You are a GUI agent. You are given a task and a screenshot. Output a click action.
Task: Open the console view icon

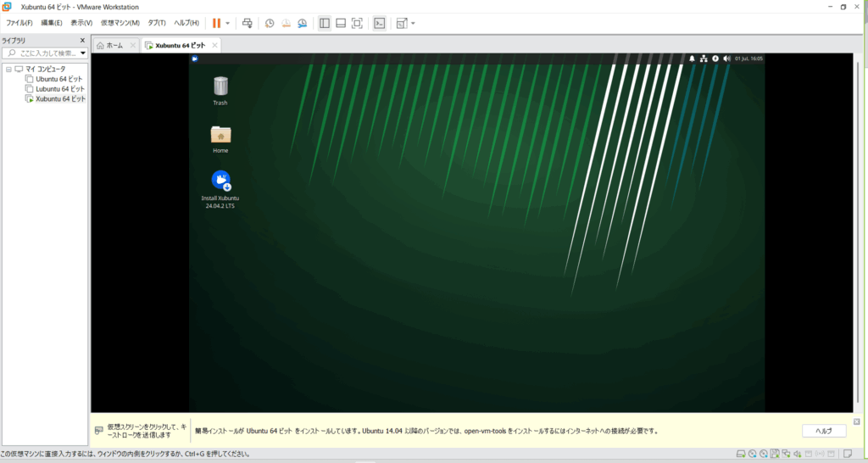[x=380, y=23]
